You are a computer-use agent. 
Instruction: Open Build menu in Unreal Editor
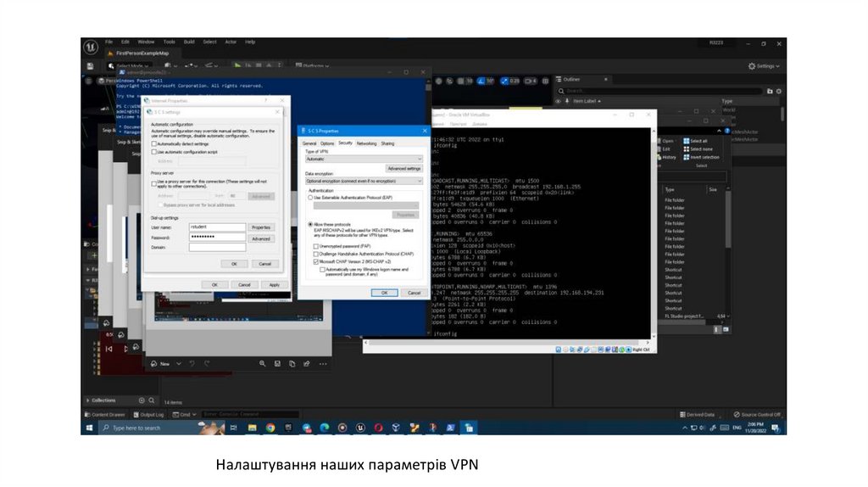(189, 42)
